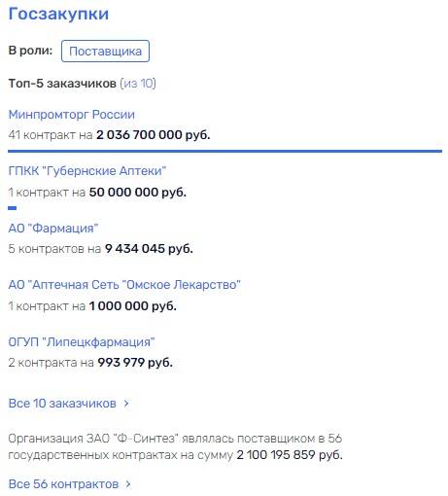Click the 1 000 000 руб. amount

click(133, 306)
